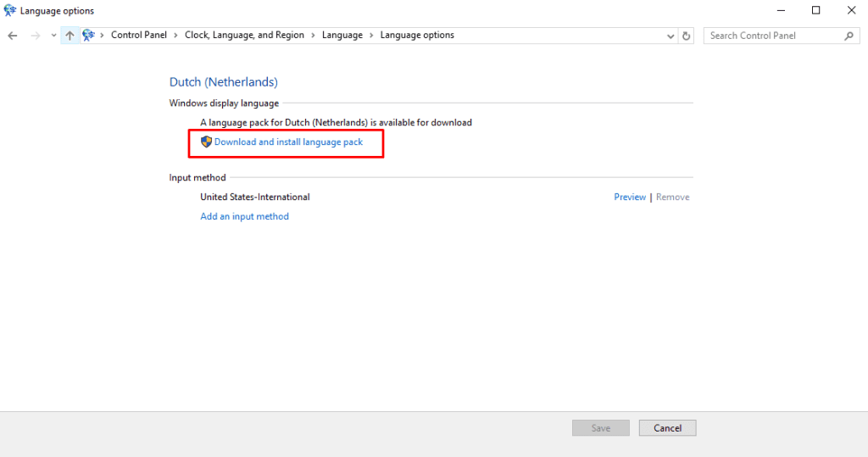This screenshot has width=868, height=457.
Task: Click the forward navigation arrow
Action: [36, 36]
